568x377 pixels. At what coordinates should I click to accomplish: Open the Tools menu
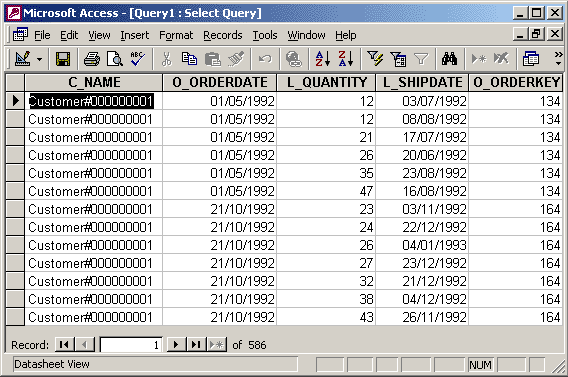tap(265, 35)
